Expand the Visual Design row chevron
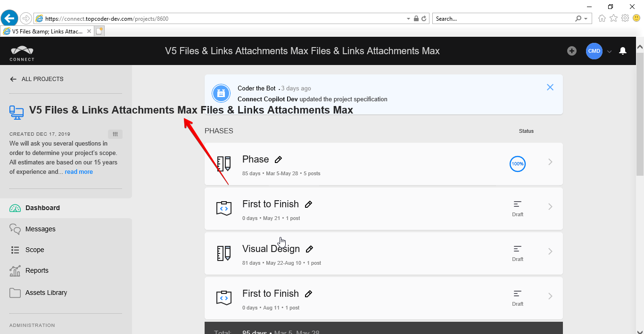Image resolution: width=644 pixels, height=334 pixels. tap(550, 251)
